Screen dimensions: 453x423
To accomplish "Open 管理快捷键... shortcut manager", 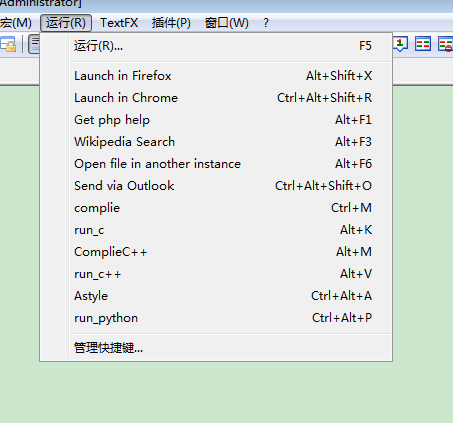I will tap(216, 348).
